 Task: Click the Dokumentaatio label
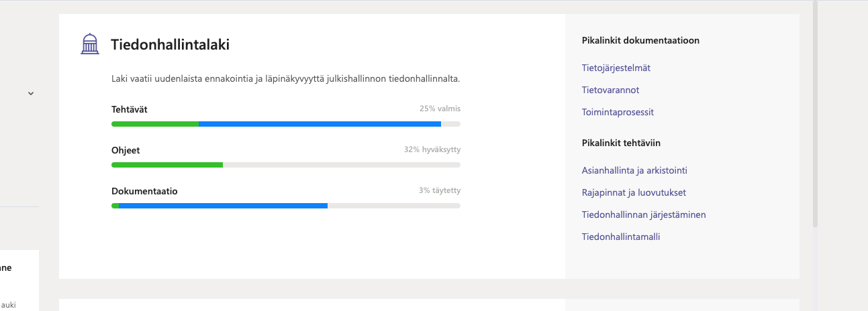[x=144, y=191]
